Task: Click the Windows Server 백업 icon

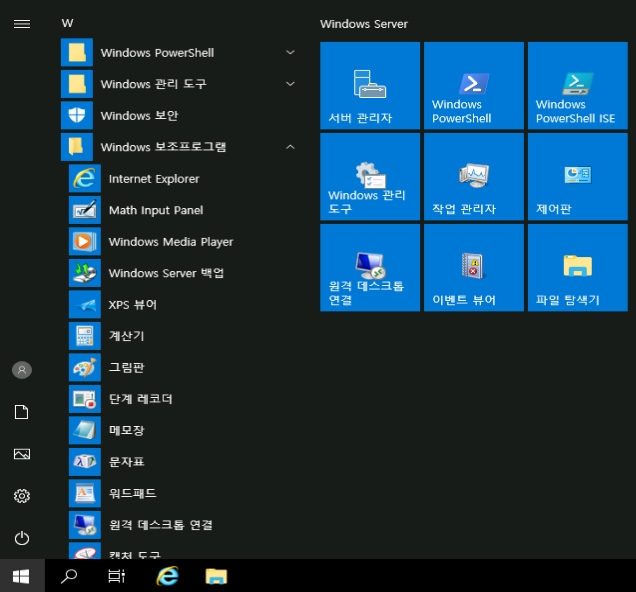Action: pyautogui.click(x=85, y=273)
